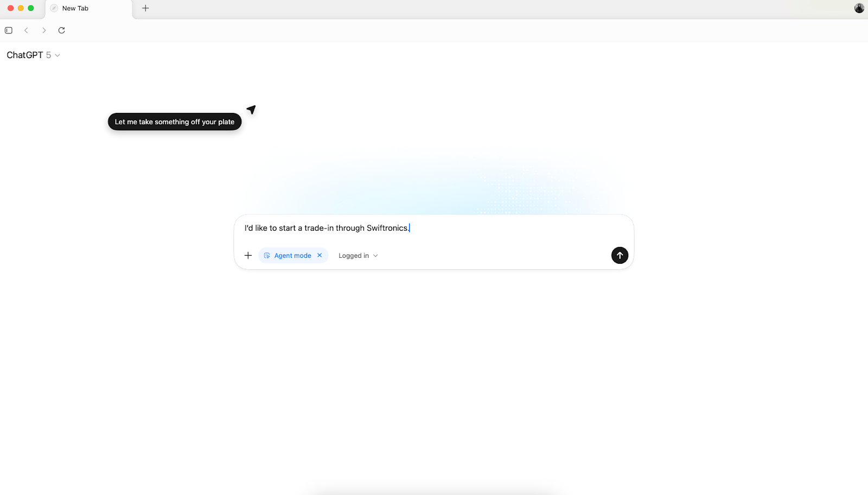Expand the ChatGPT 5 model selector

tap(33, 55)
